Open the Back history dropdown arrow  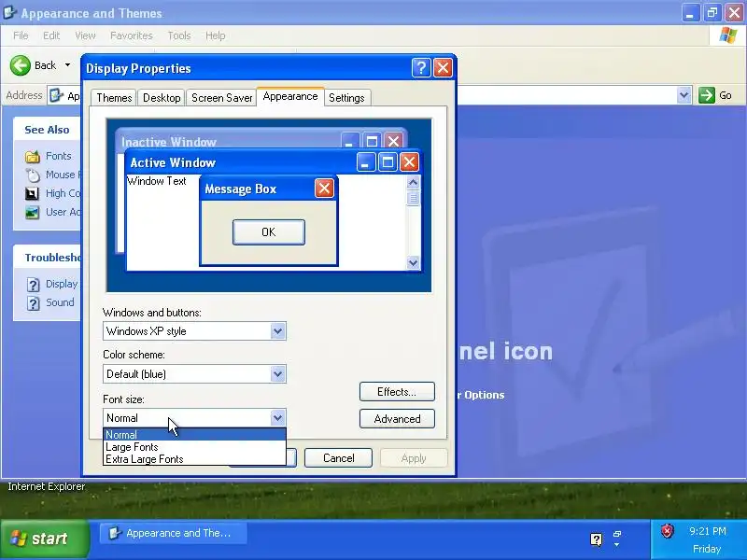[67, 64]
